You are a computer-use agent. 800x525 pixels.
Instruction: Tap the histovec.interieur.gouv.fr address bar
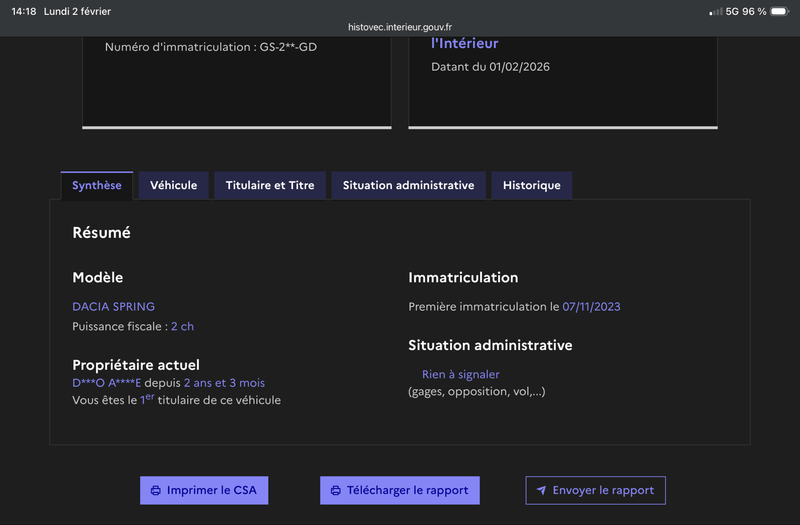400,28
